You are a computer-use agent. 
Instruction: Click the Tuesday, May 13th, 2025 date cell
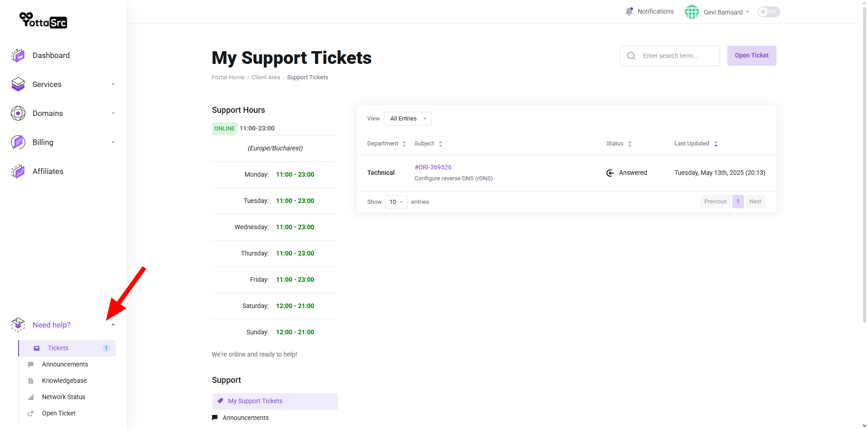click(x=720, y=173)
